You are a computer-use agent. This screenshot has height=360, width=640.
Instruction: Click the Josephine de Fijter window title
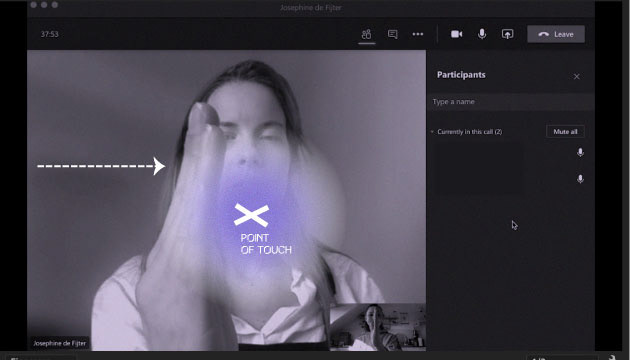pos(311,7)
